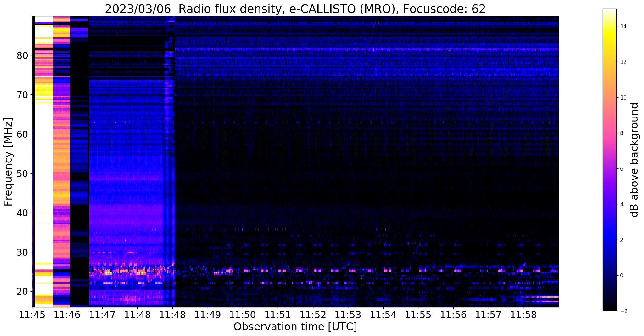Click the 11:57 time tick label

click(x=489, y=315)
